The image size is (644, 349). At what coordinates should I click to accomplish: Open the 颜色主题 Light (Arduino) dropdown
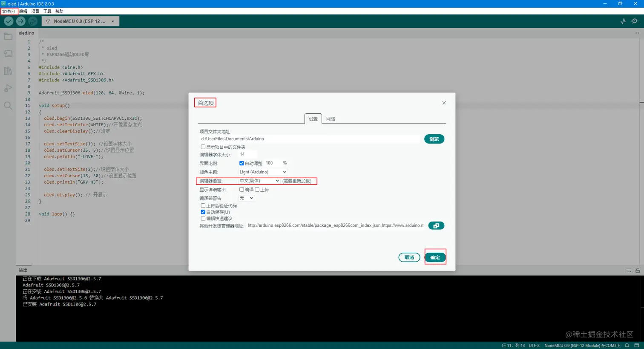click(x=263, y=172)
